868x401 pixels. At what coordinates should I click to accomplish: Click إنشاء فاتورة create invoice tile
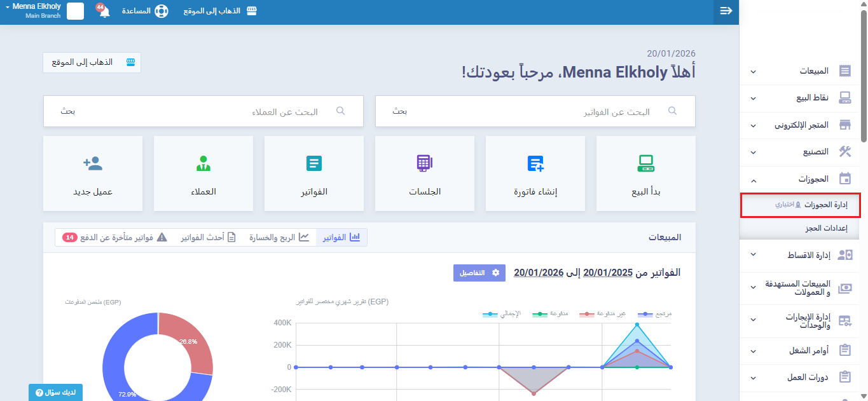(535, 173)
